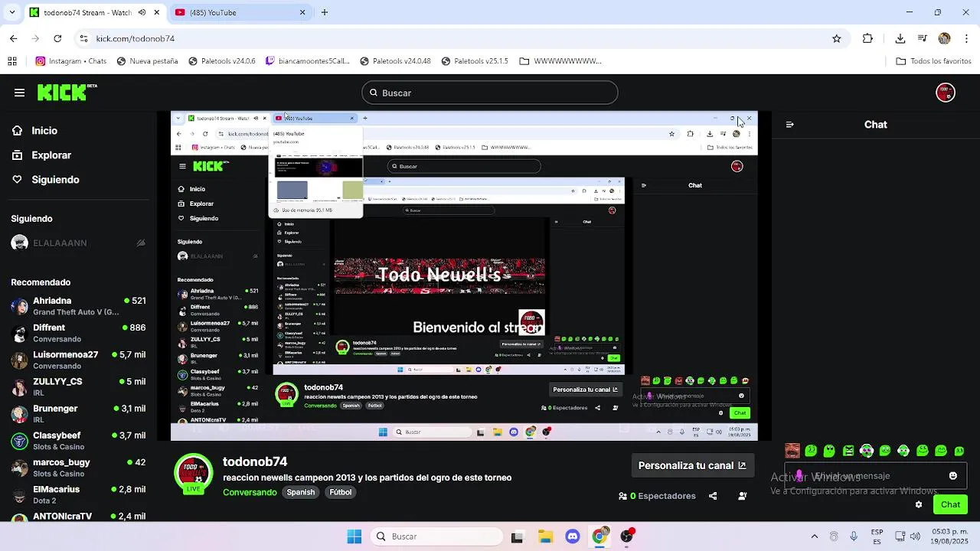The height and width of the screenshot is (551, 980).
Task: Open recommended channel marcos_bugy
Action: (77, 468)
